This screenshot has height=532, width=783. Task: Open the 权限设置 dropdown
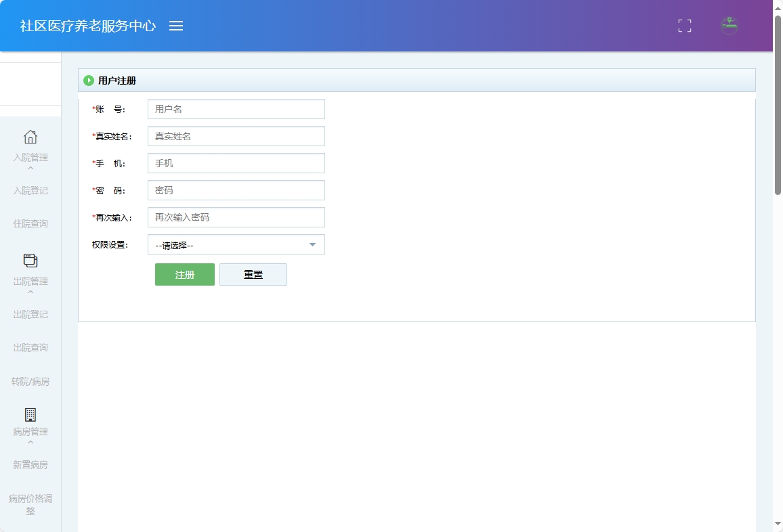236,244
